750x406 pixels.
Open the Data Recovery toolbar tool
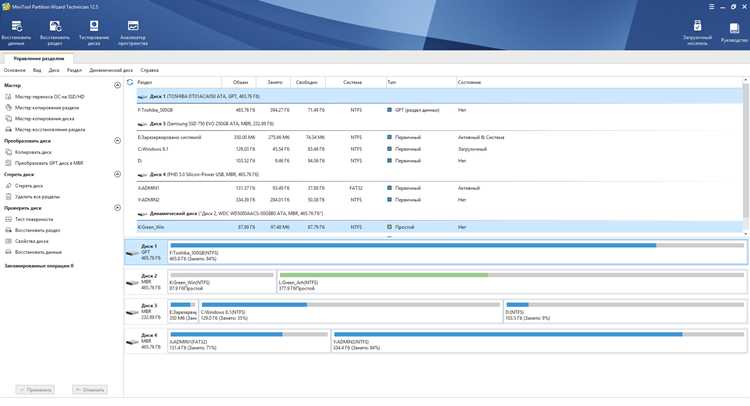16,33
